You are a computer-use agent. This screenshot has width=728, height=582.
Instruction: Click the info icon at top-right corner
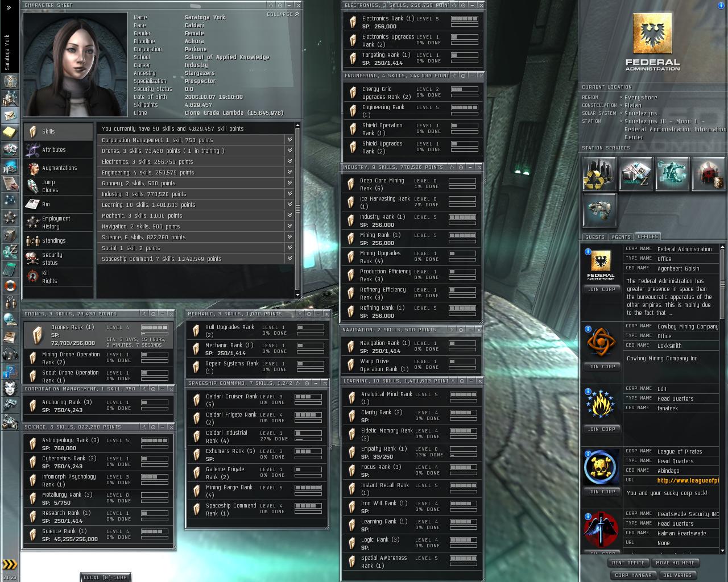[x=722, y=6]
